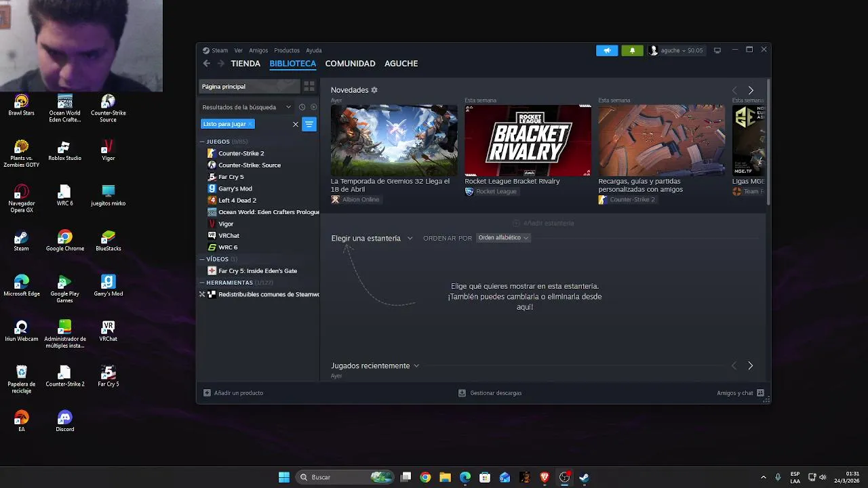The height and width of the screenshot is (488, 868).
Task: Open the 'Orden alfabético' sort dropdown
Action: click(x=503, y=238)
